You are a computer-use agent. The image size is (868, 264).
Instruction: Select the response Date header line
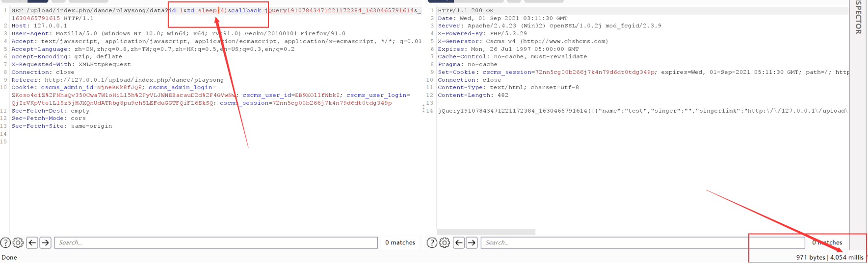[x=503, y=18]
